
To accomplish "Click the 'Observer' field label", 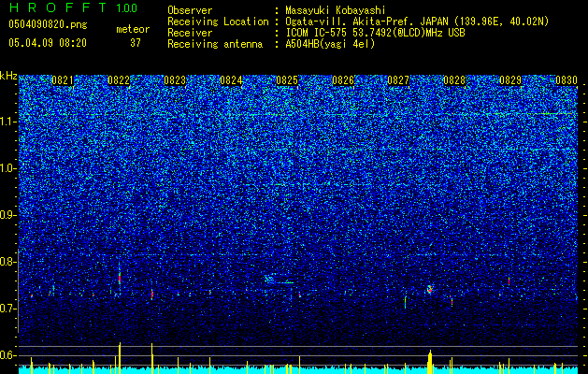I will [x=190, y=10].
